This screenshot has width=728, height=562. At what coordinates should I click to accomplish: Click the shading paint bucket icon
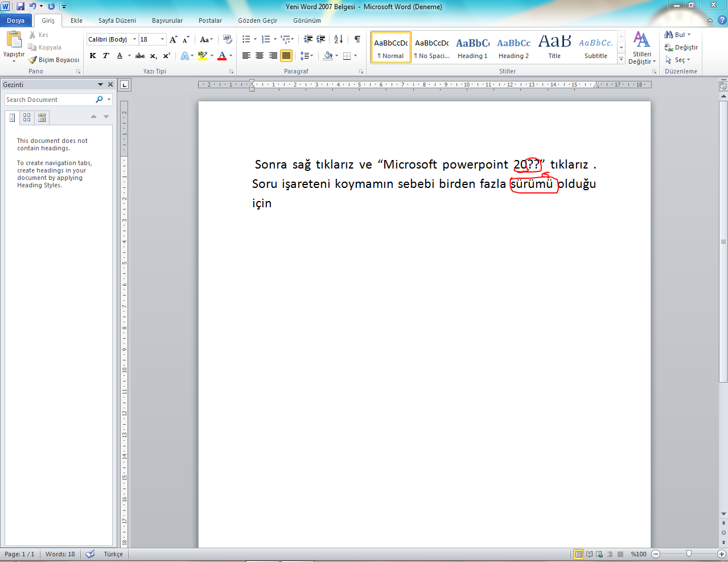[x=328, y=56]
